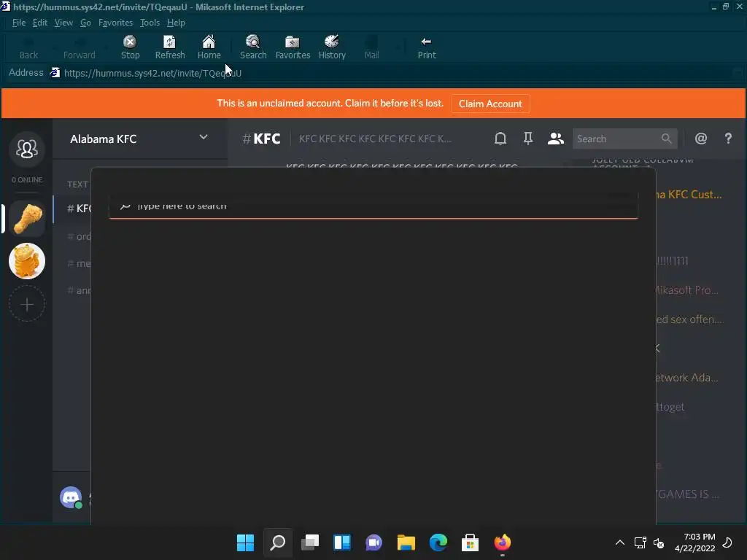Click the search magnifier icon in Discord
Viewport: 747px width, 560px height.
(x=666, y=139)
